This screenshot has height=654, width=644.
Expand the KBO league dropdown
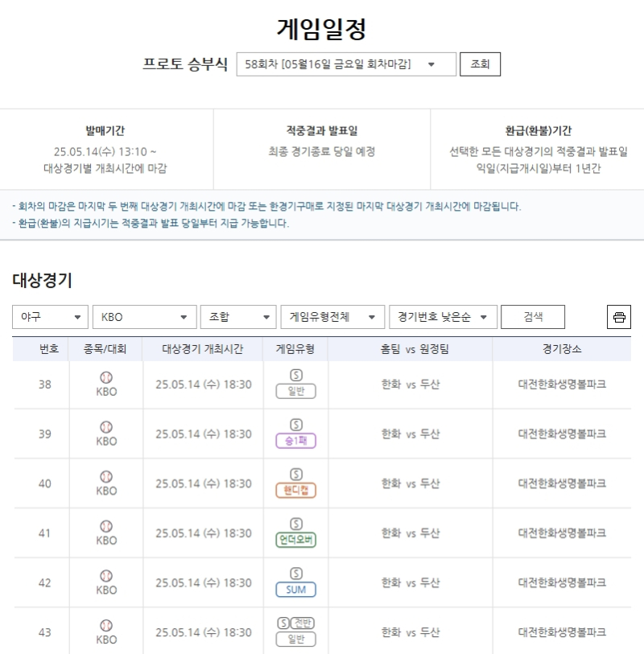(144, 317)
